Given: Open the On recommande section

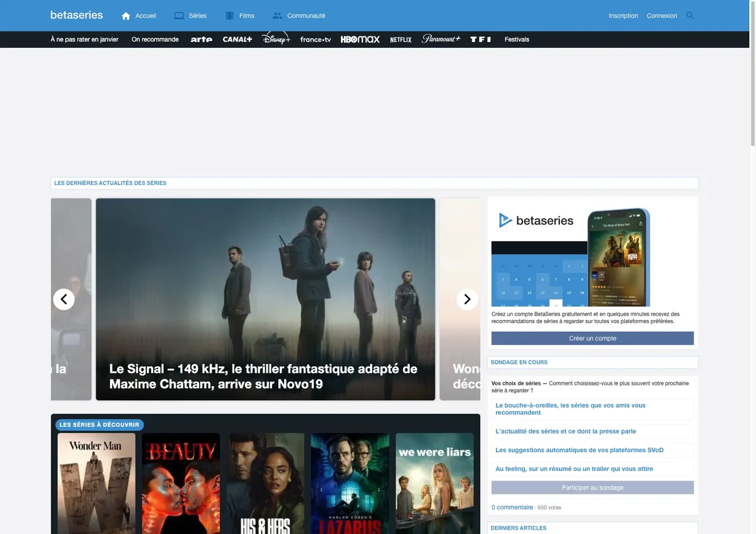Looking at the screenshot, I should [155, 39].
